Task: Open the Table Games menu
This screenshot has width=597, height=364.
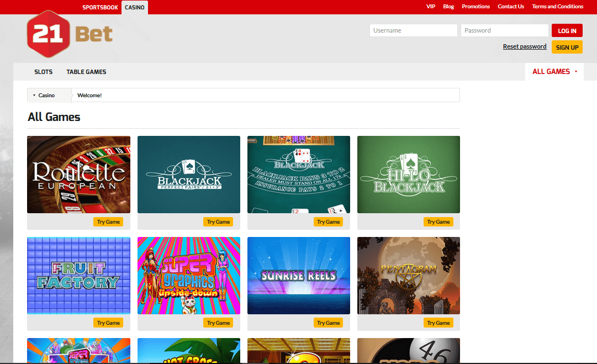Action: coord(86,72)
